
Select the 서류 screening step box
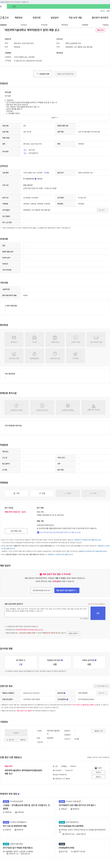(x=16, y=493)
